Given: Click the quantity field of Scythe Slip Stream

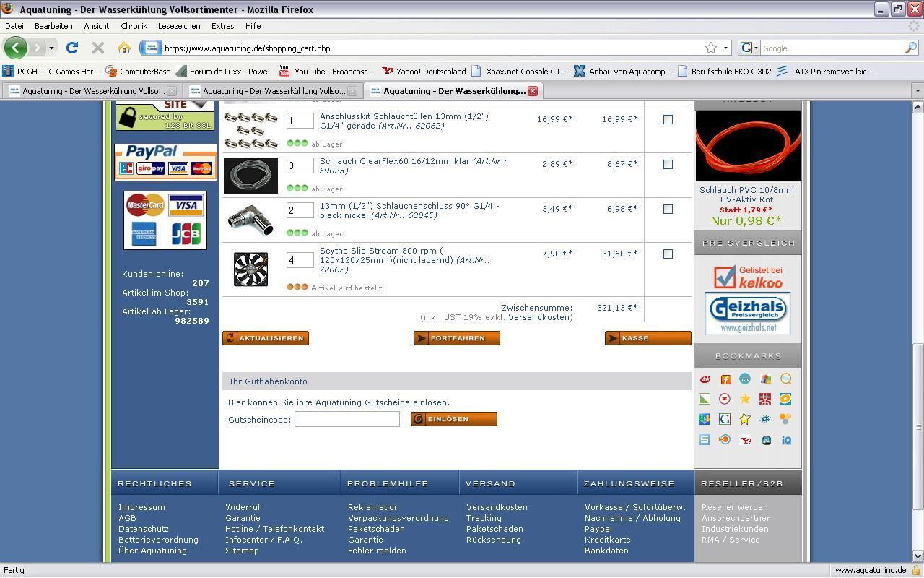Looking at the screenshot, I should (300, 260).
